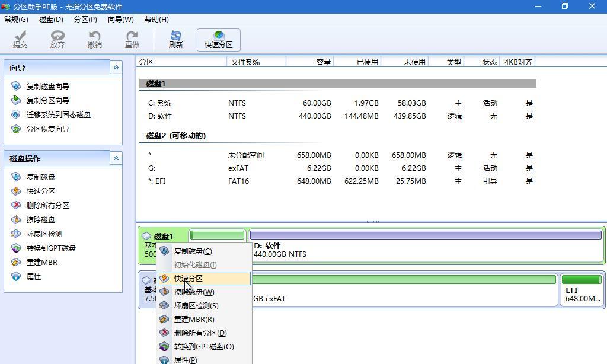
Task: Choose 擦除磁盘(W) in the context menu
Action: (x=205, y=292)
